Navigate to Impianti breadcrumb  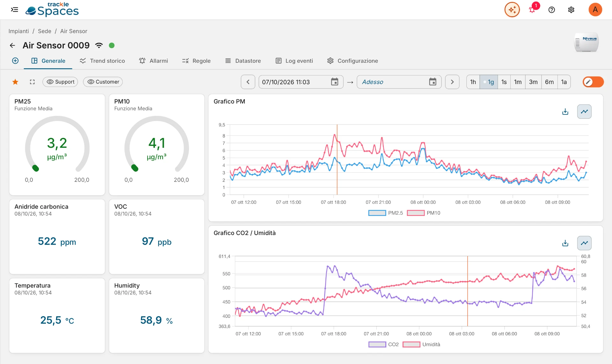(x=18, y=31)
